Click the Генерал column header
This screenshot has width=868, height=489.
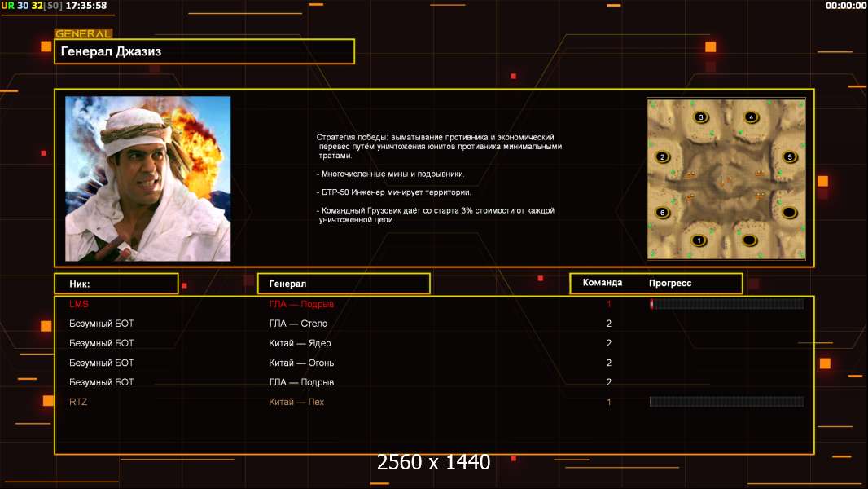click(343, 284)
